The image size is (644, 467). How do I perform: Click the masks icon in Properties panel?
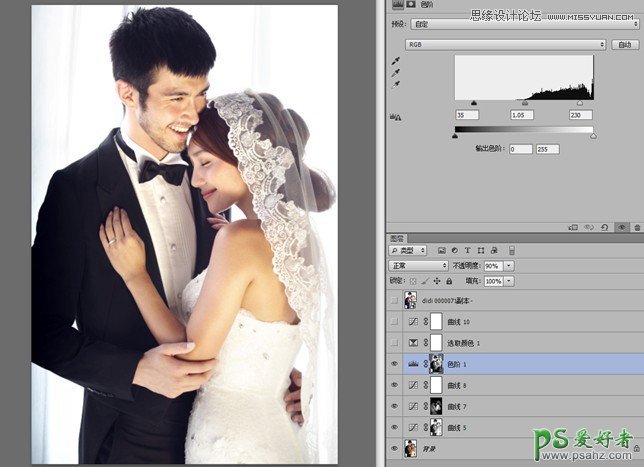(x=410, y=5)
